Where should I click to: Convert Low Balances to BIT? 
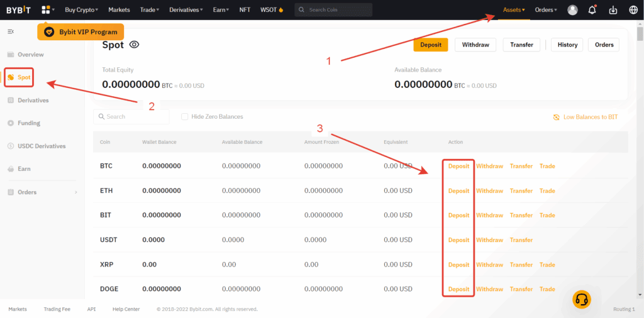585,117
